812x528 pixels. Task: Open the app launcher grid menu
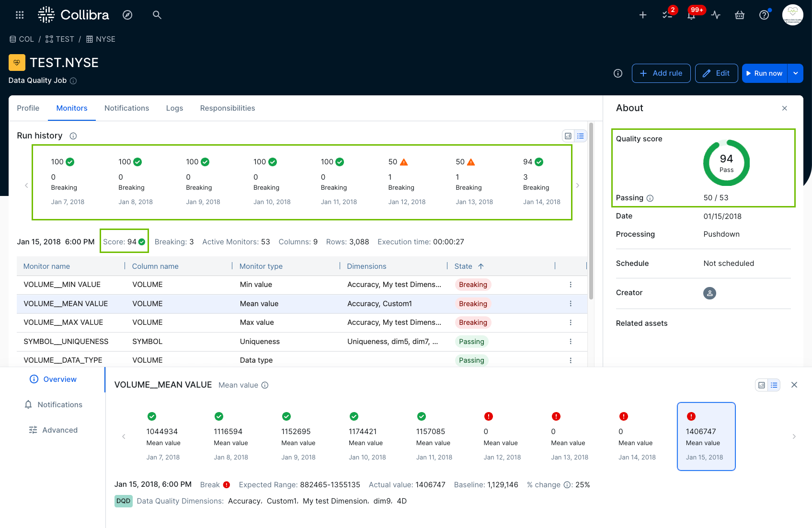point(20,15)
